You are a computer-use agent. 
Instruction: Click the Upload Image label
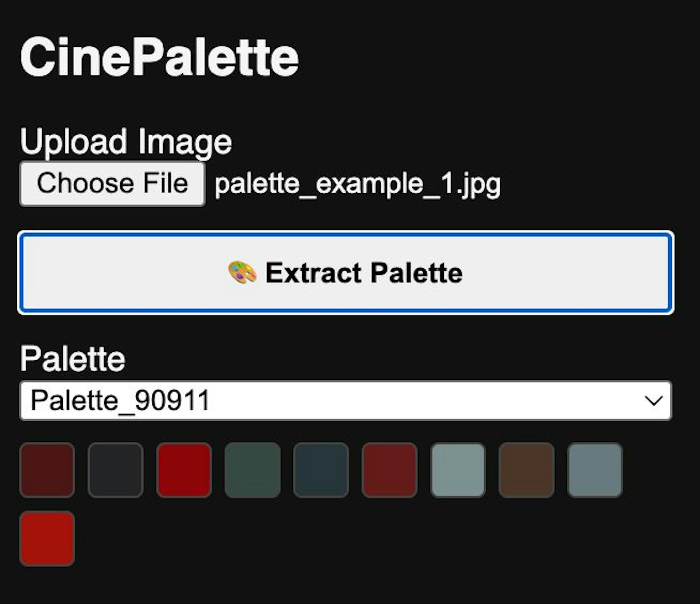click(126, 142)
